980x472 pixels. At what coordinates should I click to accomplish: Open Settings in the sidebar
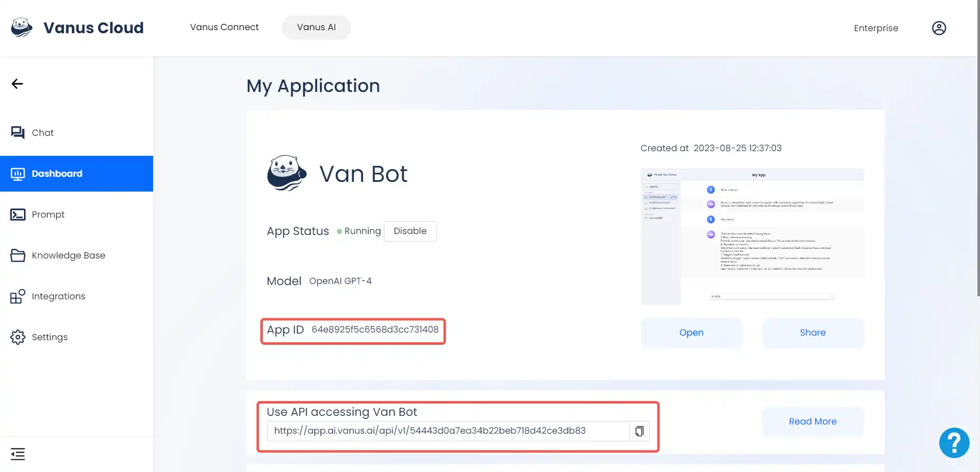[x=77, y=337]
